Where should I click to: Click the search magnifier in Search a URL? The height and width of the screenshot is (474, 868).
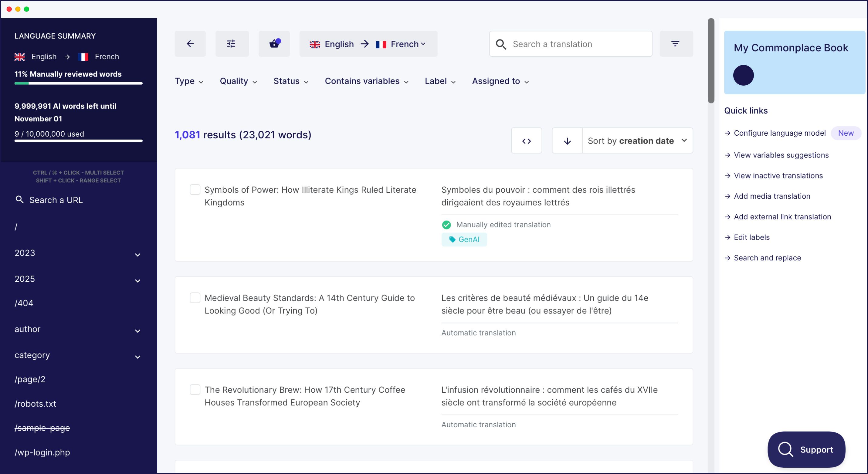pos(19,199)
